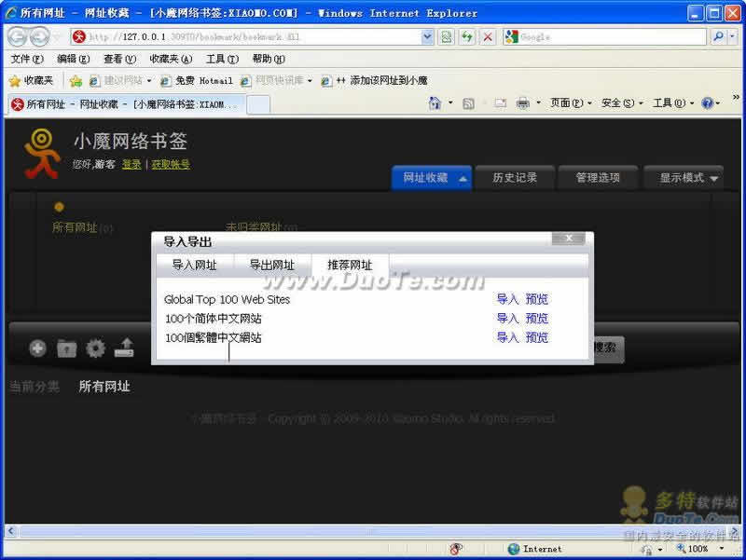Change the 100% zoom level
The height and width of the screenshot is (560, 746).
coord(697,549)
